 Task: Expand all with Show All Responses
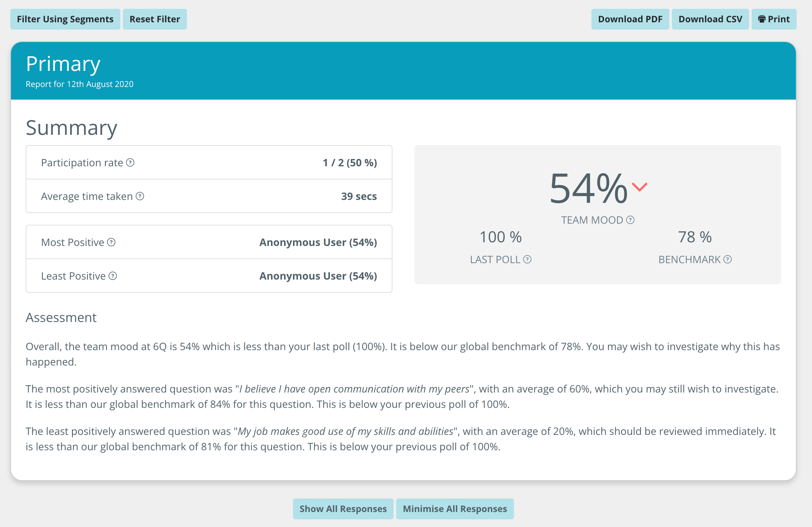pos(343,509)
